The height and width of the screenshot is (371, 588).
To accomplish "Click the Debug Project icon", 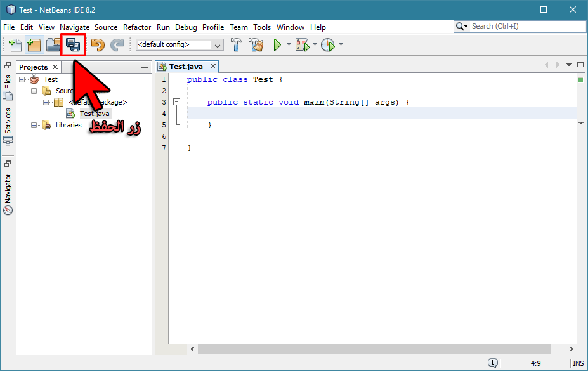I will coord(303,44).
